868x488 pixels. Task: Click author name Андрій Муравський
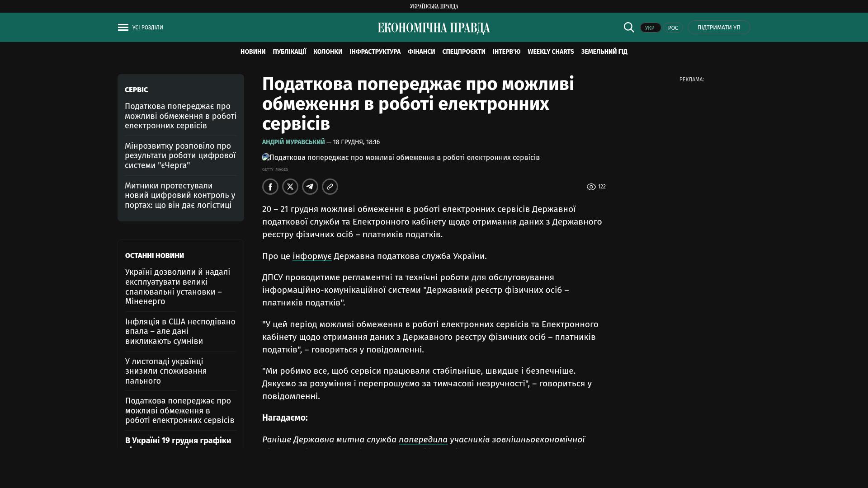click(293, 142)
